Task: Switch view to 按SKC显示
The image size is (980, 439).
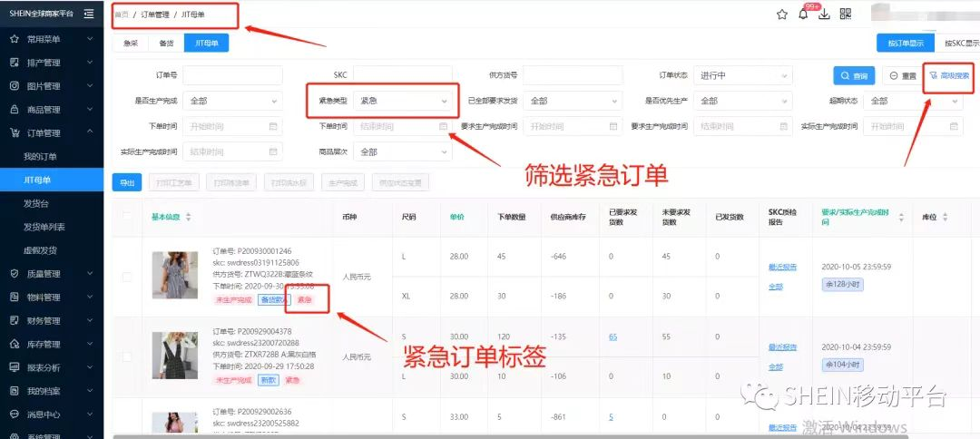Action: [959, 43]
